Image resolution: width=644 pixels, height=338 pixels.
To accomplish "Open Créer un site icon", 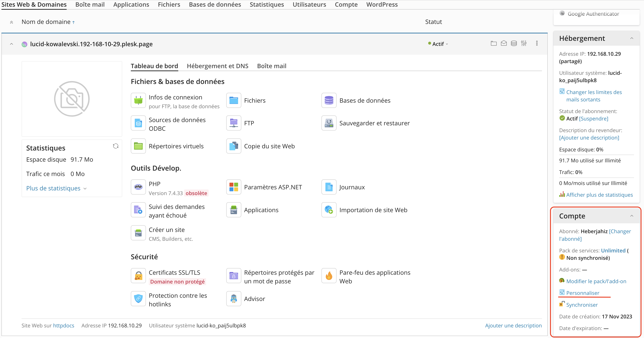I will [138, 233].
